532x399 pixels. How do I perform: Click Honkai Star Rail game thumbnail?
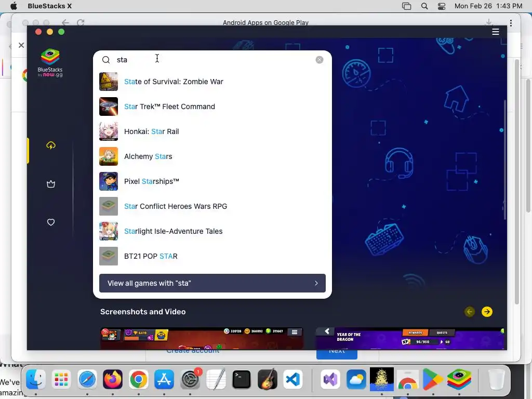tap(109, 131)
